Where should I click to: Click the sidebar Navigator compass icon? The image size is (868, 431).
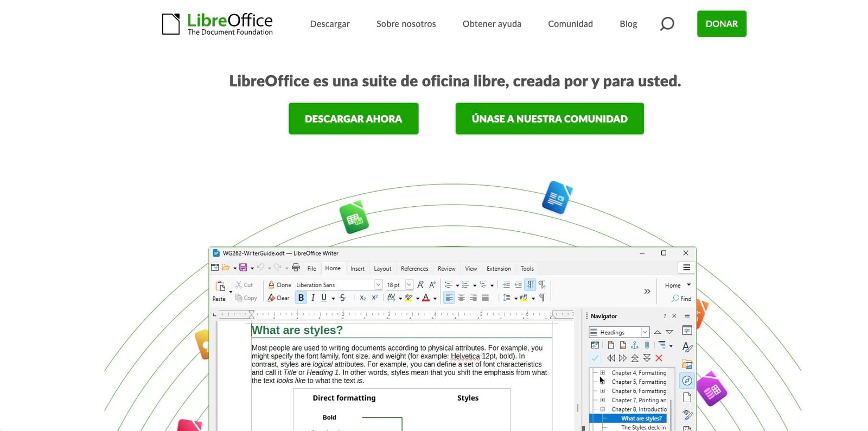click(x=687, y=381)
